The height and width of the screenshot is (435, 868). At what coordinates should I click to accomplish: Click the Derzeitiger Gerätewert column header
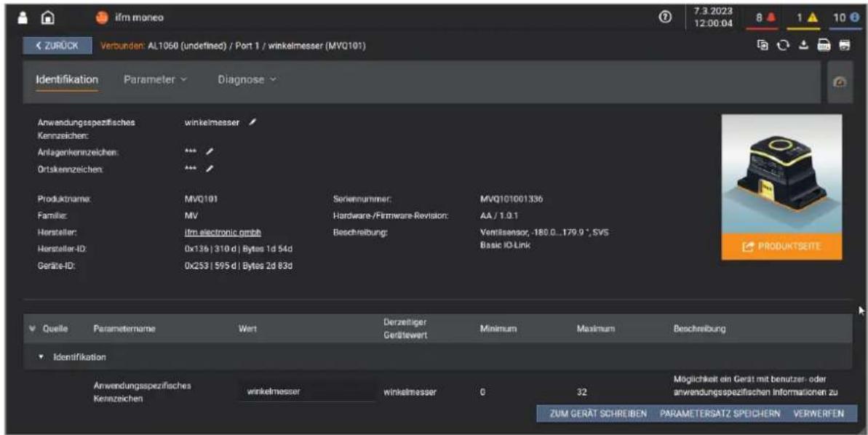coord(405,329)
